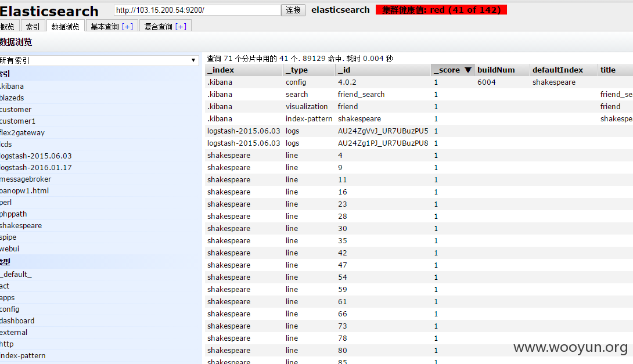Open the 数据浏览 tab
The width and height of the screenshot is (633, 364).
point(66,26)
